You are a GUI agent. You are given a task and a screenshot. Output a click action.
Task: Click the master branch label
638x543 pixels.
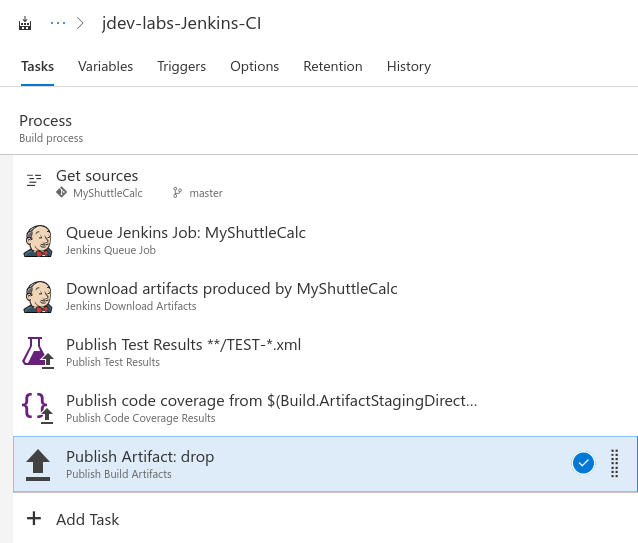[206, 193]
